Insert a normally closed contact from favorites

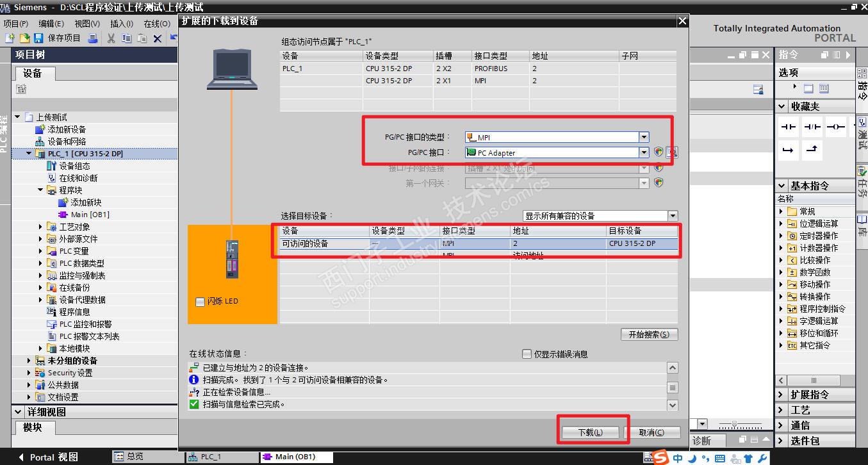pos(812,127)
